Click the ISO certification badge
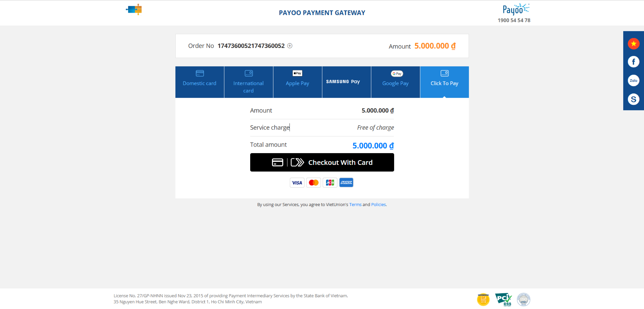This screenshot has height=309, width=644. [x=523, y=299]
